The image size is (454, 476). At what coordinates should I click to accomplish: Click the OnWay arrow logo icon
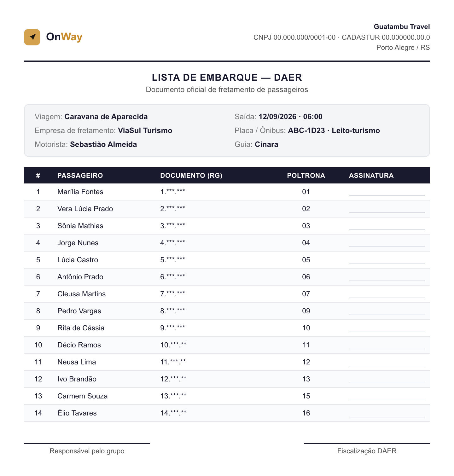click(32, 37)
